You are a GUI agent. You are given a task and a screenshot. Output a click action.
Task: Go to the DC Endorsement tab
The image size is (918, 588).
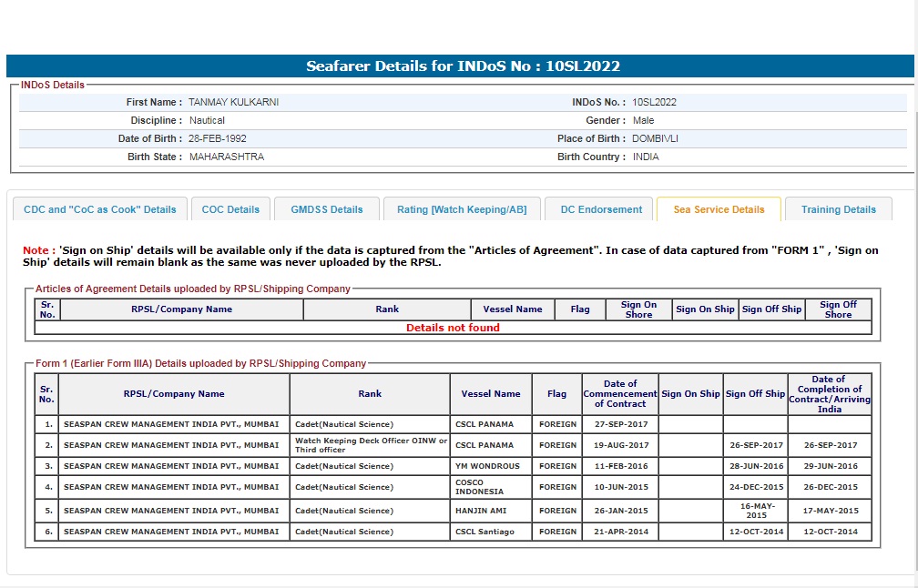tap(601, 209)
